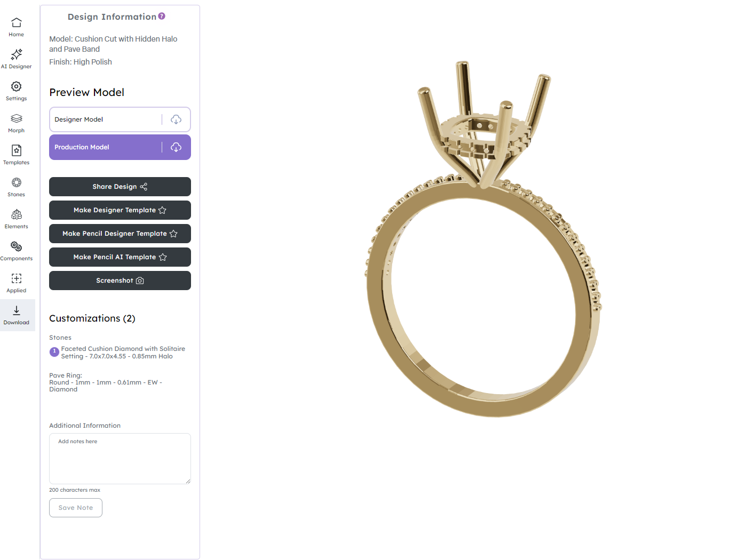This screenshot has height=560, width=747.
Task: Open the Components panel
Action: coord(17,251)
